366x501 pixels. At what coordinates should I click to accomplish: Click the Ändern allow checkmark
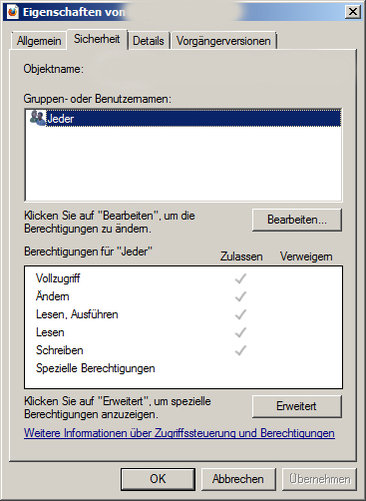point(240,296)
